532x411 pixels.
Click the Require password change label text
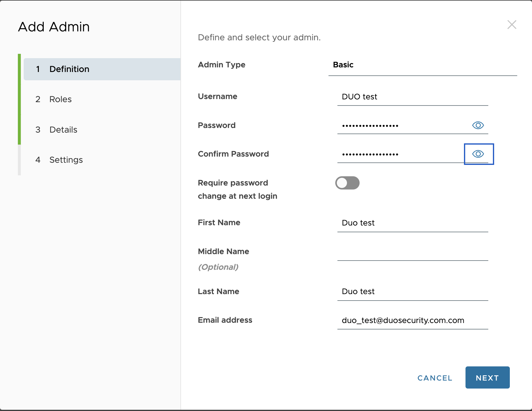pos(237,190)
